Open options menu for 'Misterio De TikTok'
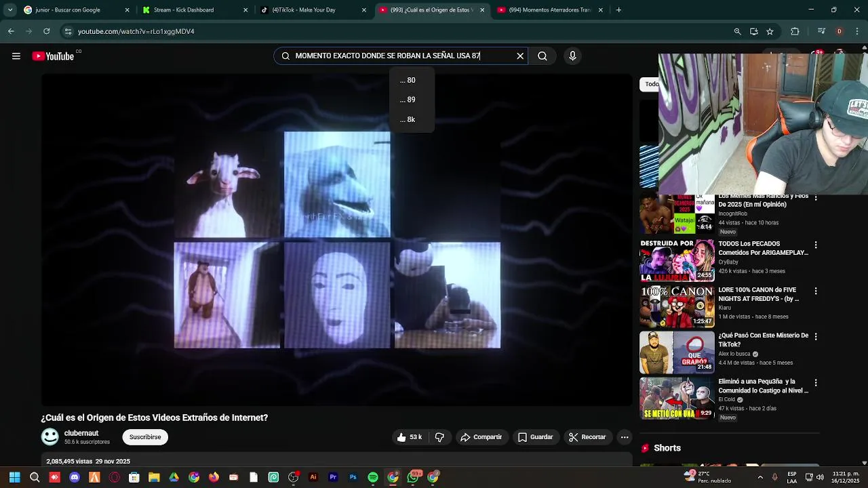 pos(816,336)
